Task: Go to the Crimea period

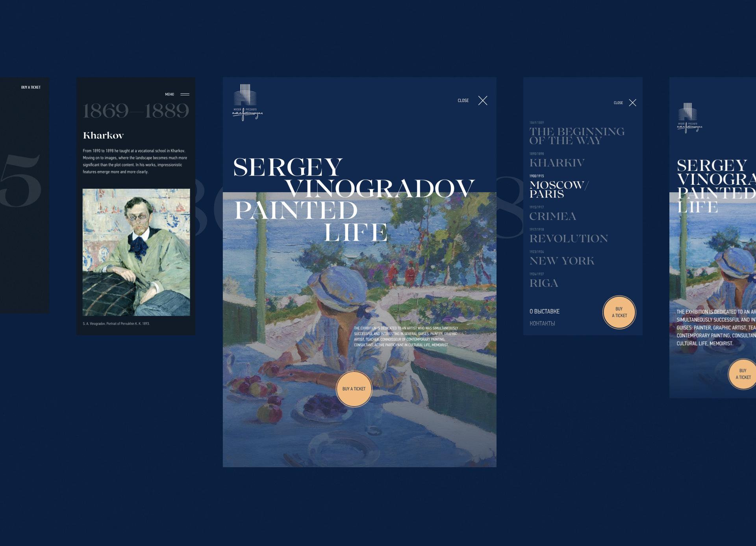Action: pos(552,216)
